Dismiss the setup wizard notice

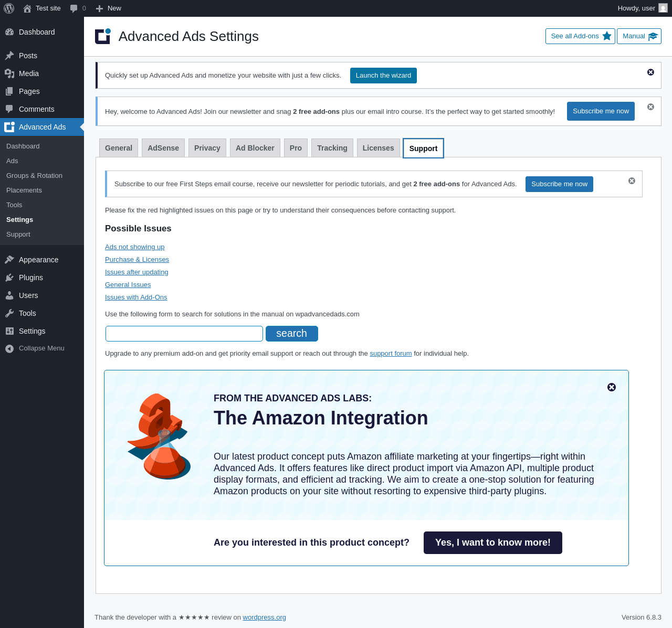pos(650,72)
